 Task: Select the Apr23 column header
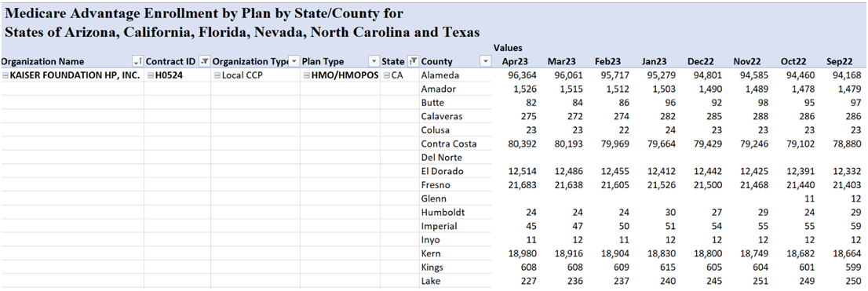[512, 62]
